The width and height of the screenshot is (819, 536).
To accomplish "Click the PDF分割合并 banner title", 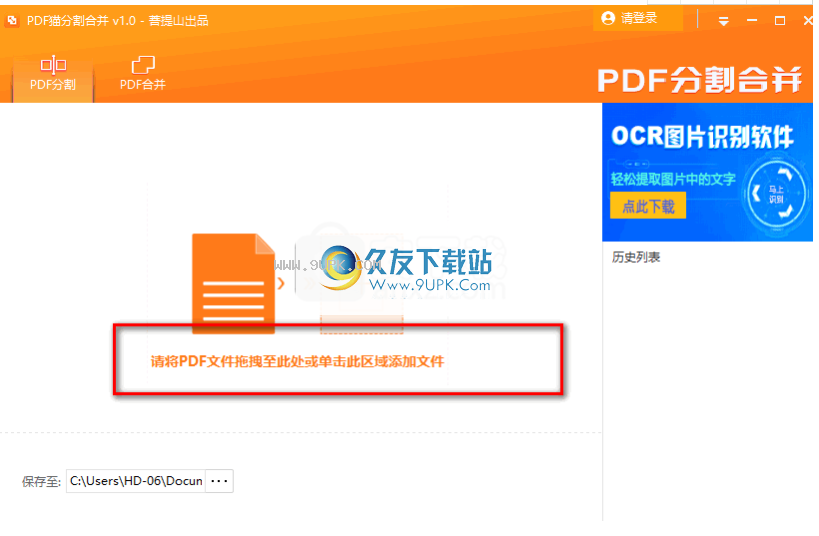I will point(699,80).
